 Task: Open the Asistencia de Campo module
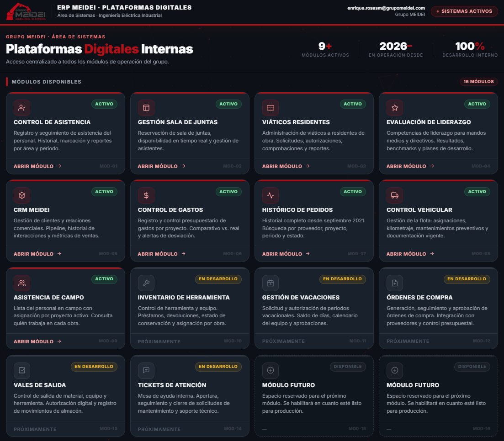click(37, 341)
